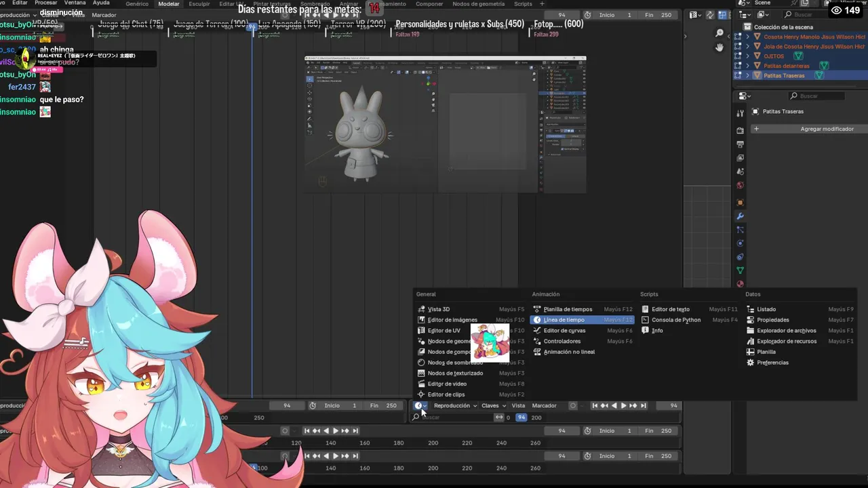Open the Render properties tab
Image resolution: width=868 pixels, height=488 pixels.
pos(740,130)
